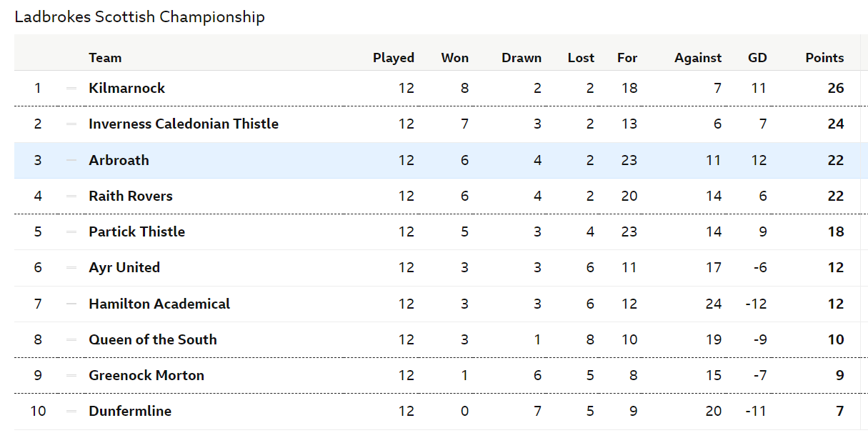Click the Points column header
Image resolution: width=868 pixels, height=433 pixels.
pos(824,59)
